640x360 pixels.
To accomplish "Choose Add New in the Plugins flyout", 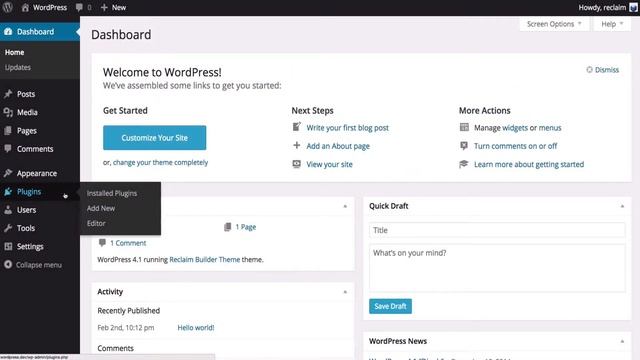I will pyautogui.click(x=101, y=208).
